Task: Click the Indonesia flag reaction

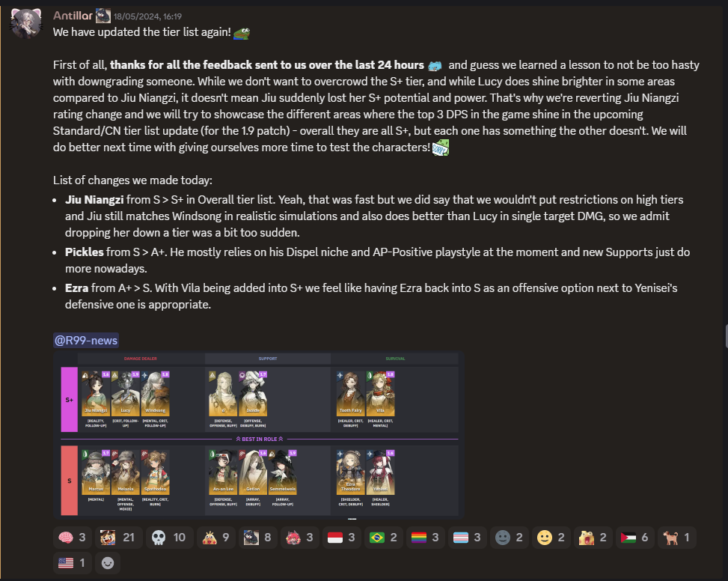Action: pos(342,538)
